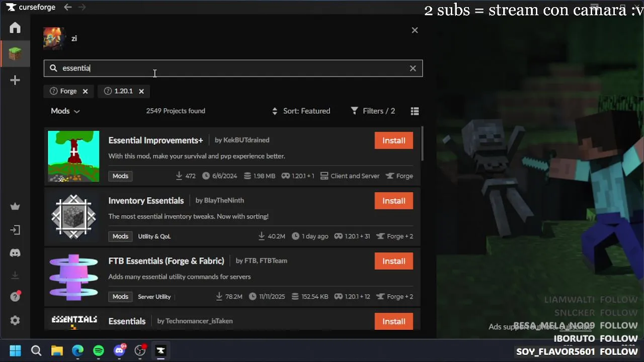Open FTB Essentials (Forge & Fabric) title

point(166,261)
